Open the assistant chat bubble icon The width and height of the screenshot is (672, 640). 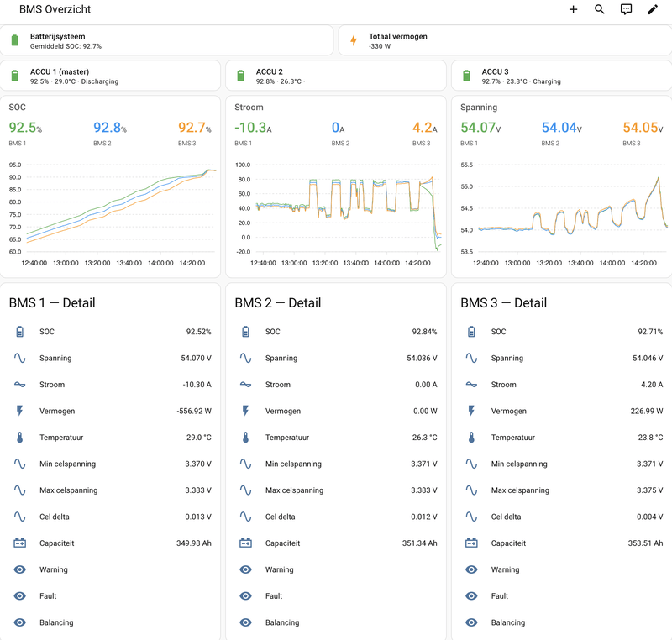pyautogui.click(x=626, y=9)
